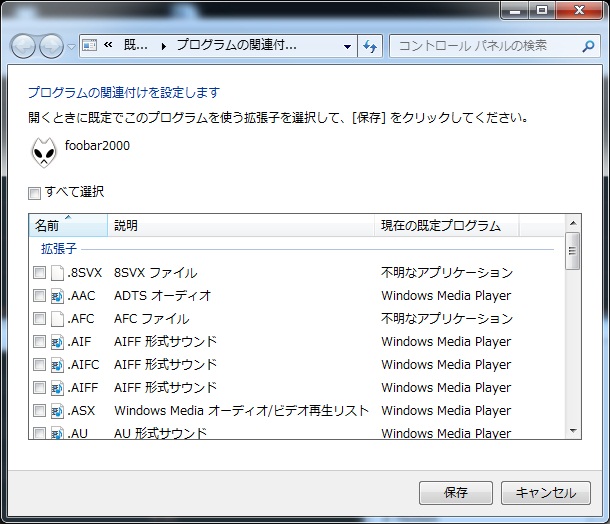Click the foobar2000 program name

click(x=97, y=145)
